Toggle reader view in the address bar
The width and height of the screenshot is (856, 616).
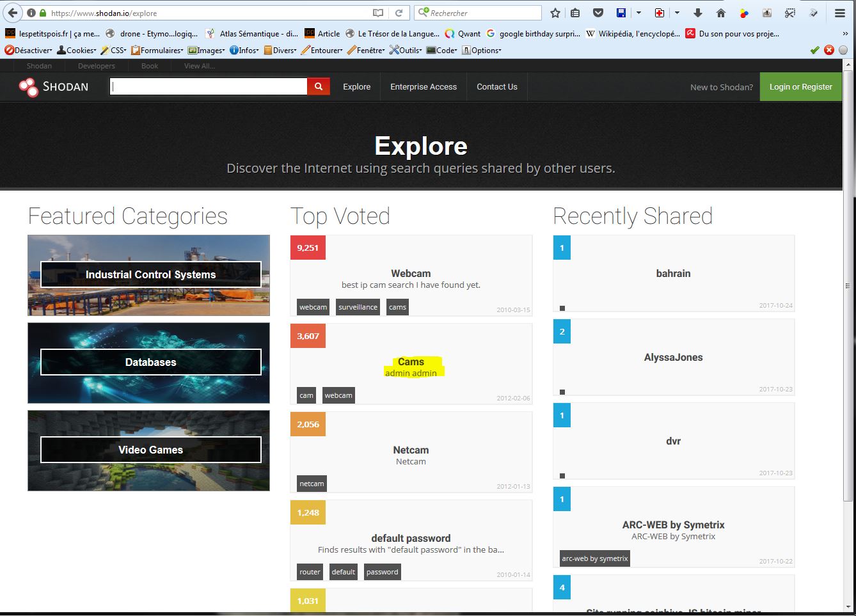(x=378, y=13)
